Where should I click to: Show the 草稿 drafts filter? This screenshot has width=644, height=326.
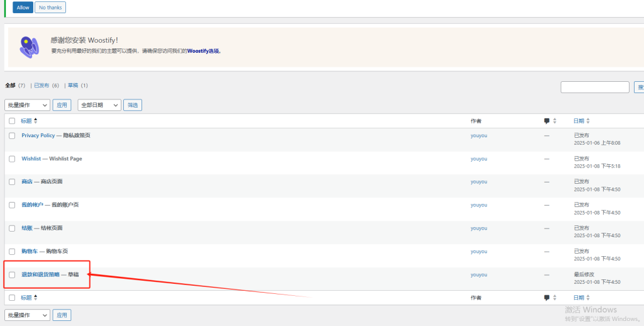point(73,86)
